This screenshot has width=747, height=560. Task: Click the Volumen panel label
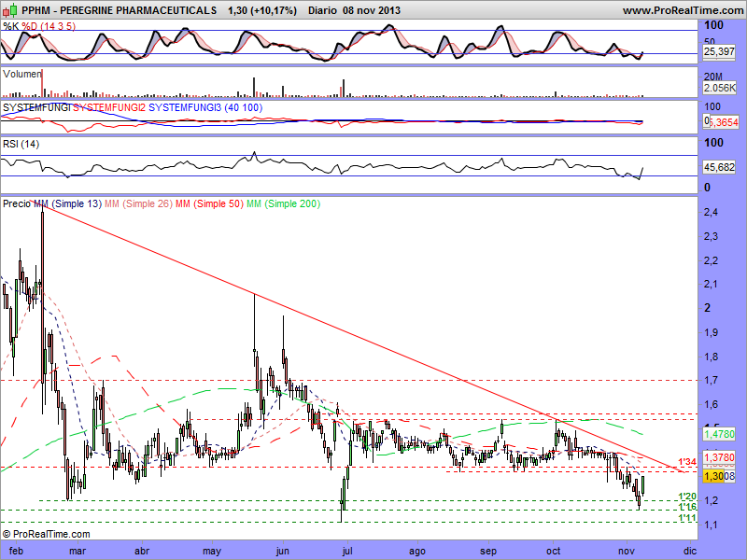pos(21,74)
